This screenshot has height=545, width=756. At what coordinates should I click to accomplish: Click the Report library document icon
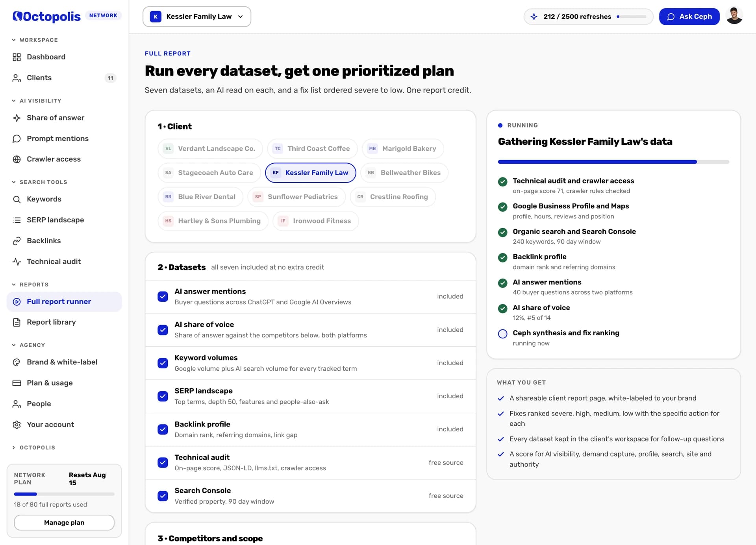(17, 322)
